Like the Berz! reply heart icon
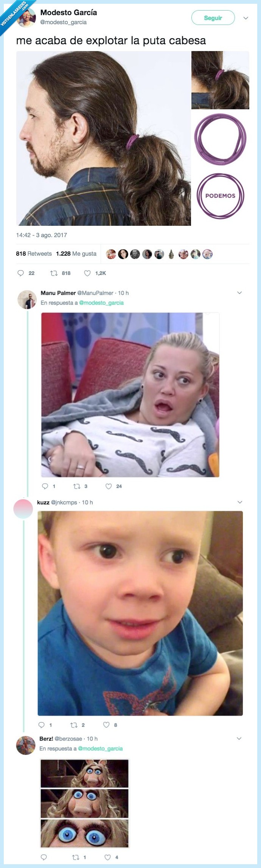261x868 pixels. pos(108,857)
